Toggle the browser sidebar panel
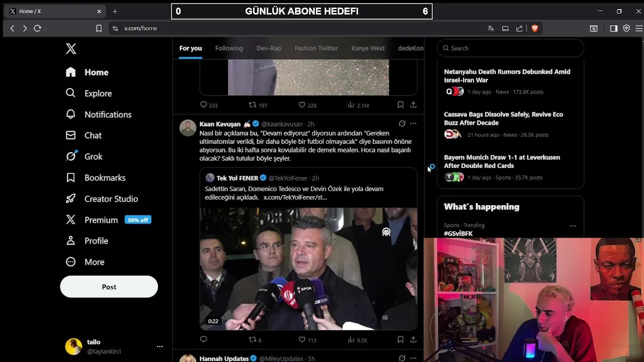This screenshot has width=644, height=362. click(614, 29)
